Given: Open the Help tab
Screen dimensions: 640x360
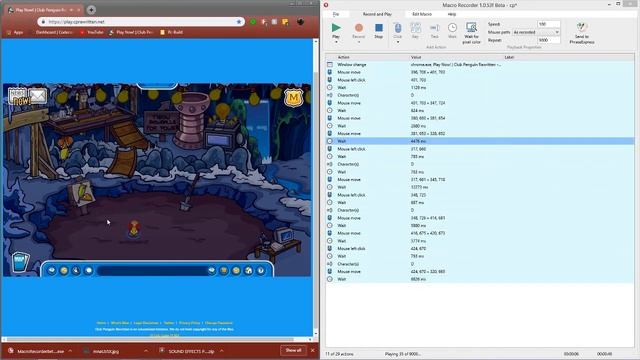Looking at the screenshot, I should click(x=451, y=14).
